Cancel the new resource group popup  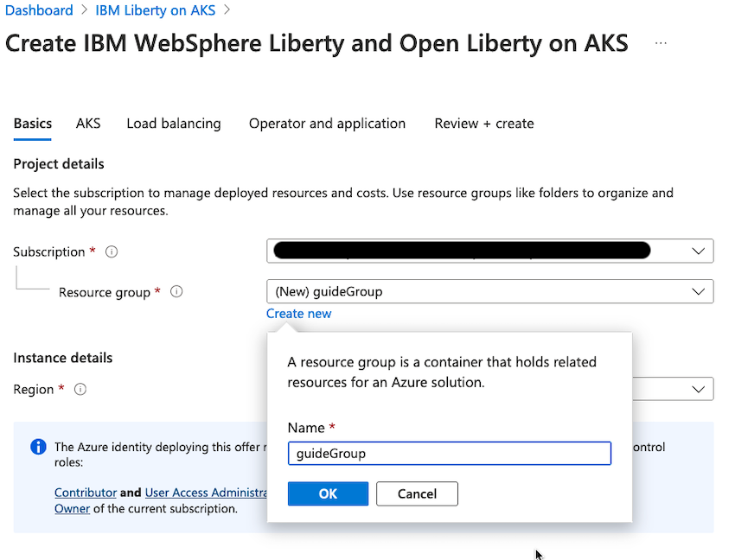tap(417, 493)
